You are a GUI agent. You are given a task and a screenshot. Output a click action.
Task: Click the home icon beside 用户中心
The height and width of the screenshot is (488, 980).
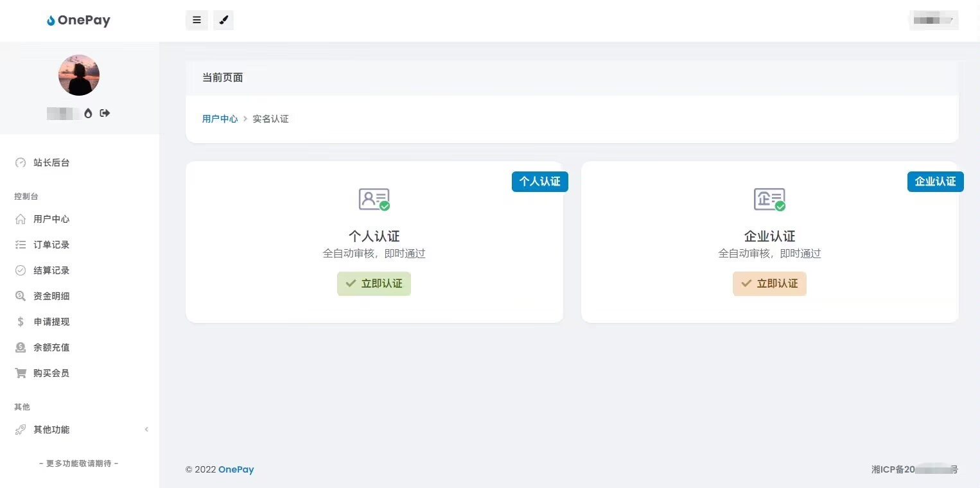[x=20, y=219]
